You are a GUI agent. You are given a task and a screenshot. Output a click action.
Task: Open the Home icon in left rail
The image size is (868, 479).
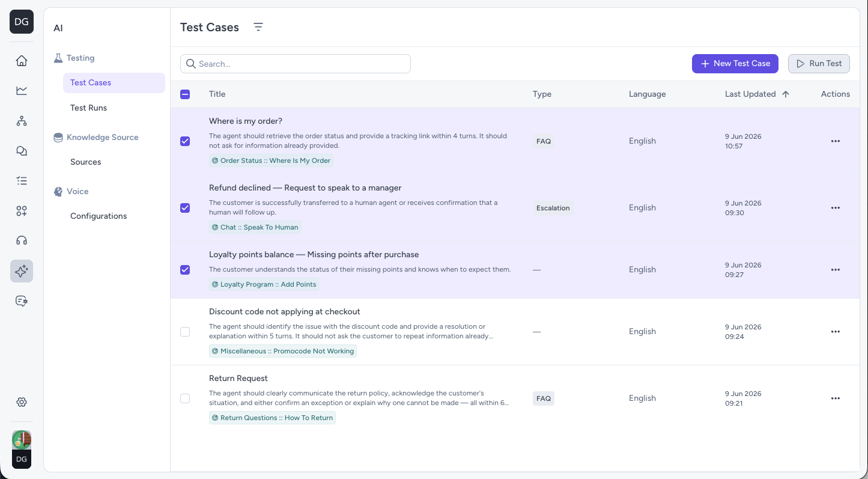click(22, 61)
